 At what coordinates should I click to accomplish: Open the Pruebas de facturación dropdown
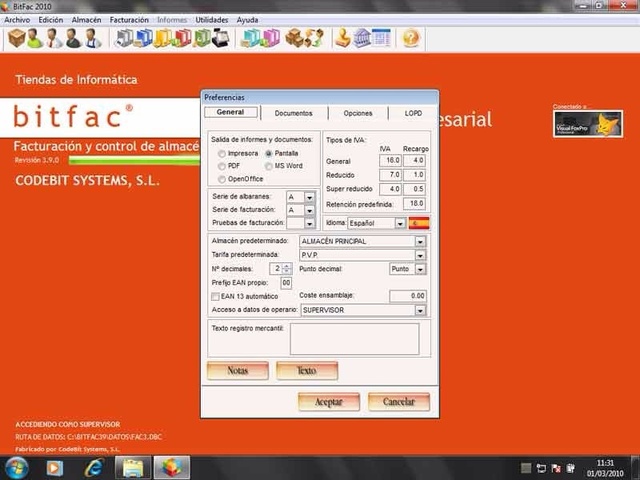(x=310, y=224)
